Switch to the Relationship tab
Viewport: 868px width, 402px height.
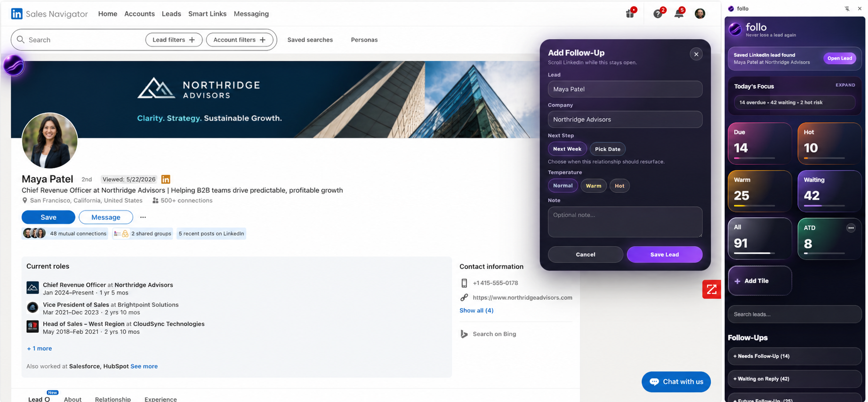(x=113, y=399)
